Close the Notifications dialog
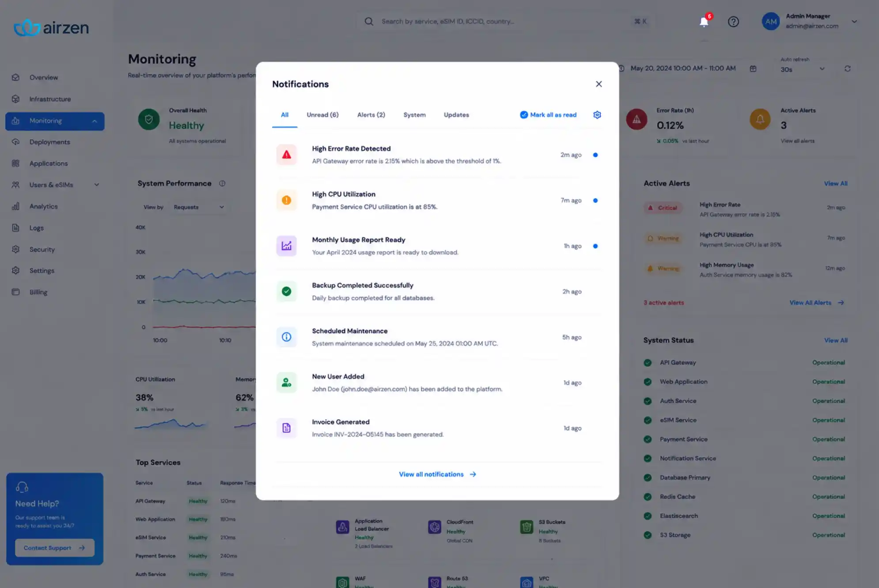This screenshot has height=588, width=879. pyautogui.click(x=599, y=84)
